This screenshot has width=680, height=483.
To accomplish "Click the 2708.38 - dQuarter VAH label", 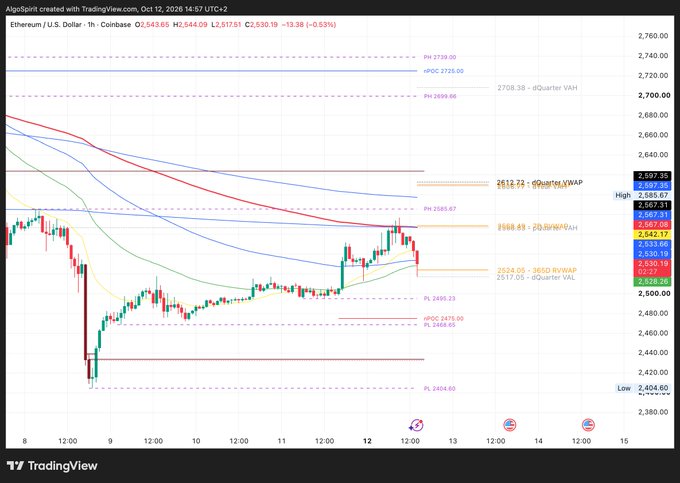I will pos(537,88).
